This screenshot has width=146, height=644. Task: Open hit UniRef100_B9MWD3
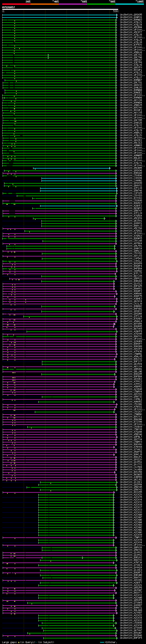pyautogui.click(x=131, y=20)
